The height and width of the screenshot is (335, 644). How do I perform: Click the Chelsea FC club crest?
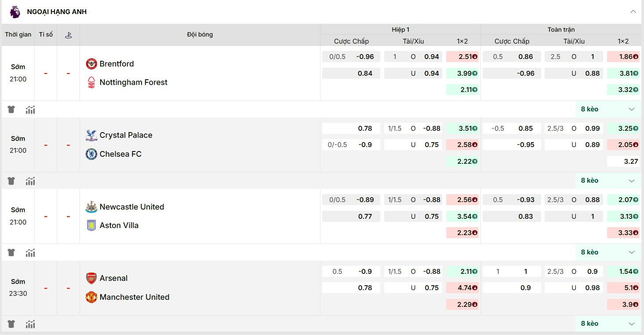tap(91, 154)
